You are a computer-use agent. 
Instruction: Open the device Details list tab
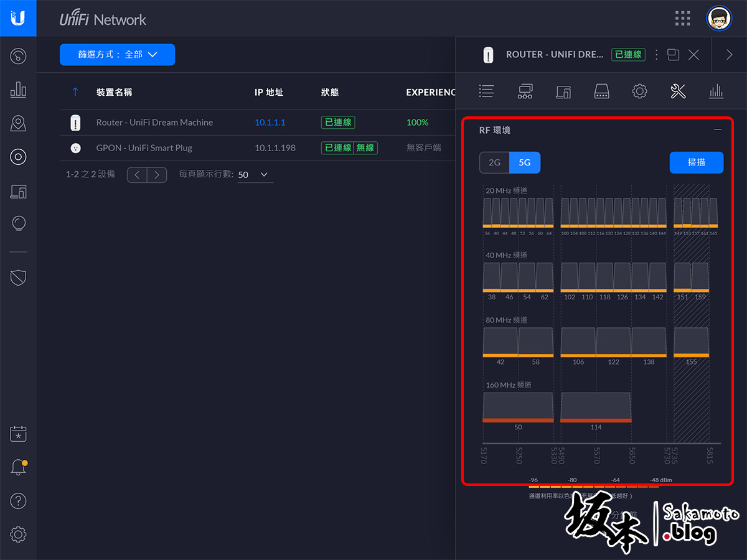pos(486,91)
